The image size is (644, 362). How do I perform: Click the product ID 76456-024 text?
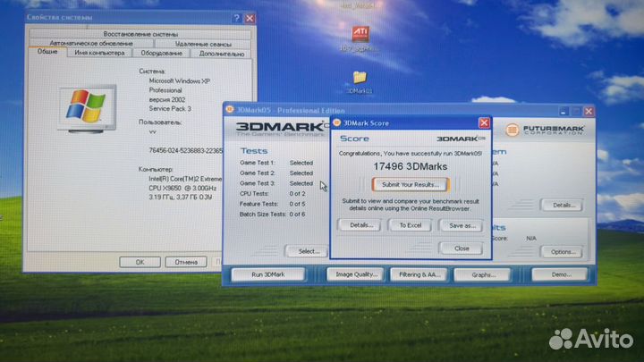click(x=186, y=151)
